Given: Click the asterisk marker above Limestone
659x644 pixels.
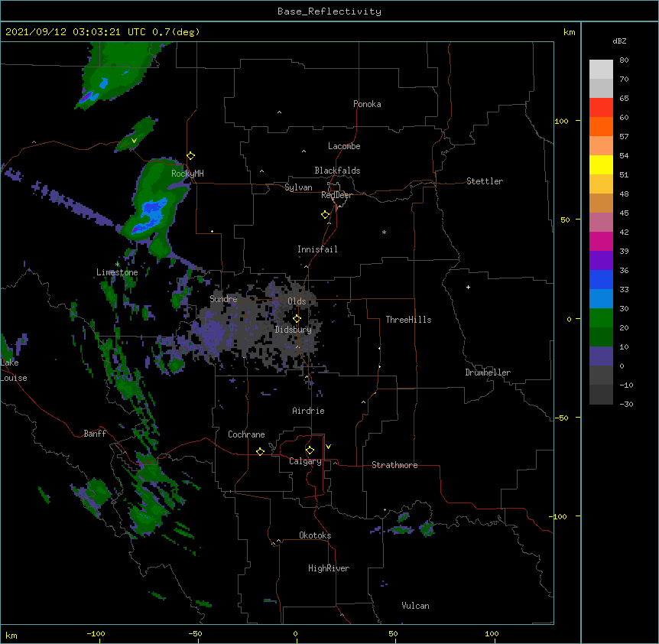Looking at the screenshot, I should pos(117,265).
